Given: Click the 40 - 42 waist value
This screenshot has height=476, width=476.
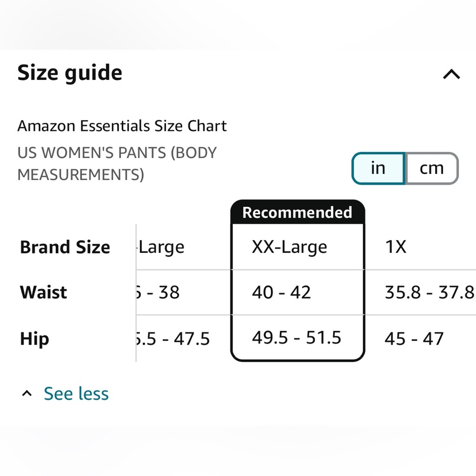Looking at the screenshot, I should point(281,292).
